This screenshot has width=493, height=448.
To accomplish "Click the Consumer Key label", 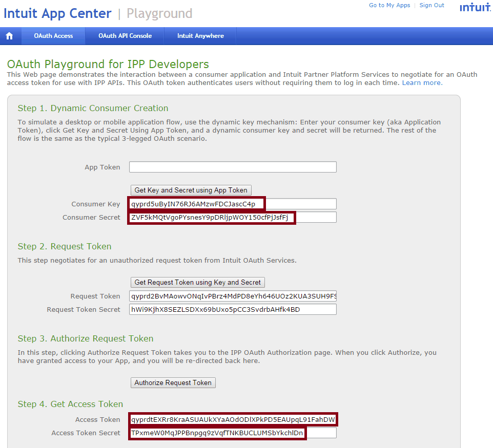I will pyautogui.click(x=96, y=204).
